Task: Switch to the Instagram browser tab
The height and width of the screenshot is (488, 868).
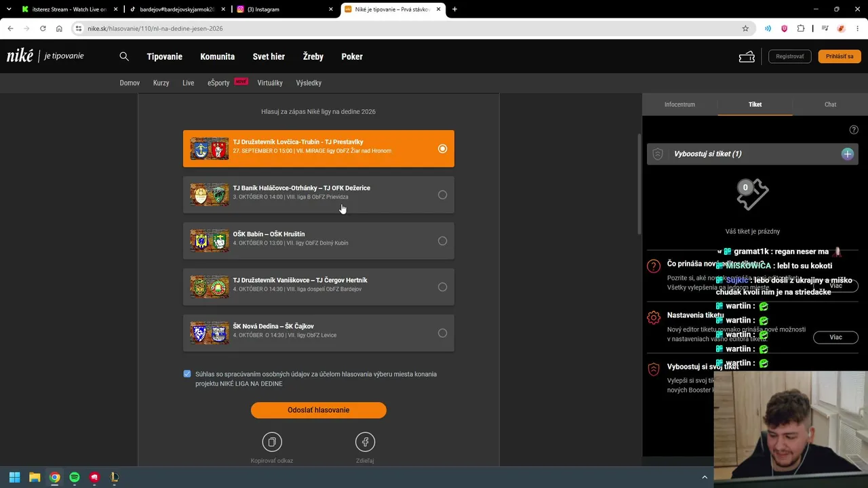Action: pyautogui.click(x=285, y=9)
